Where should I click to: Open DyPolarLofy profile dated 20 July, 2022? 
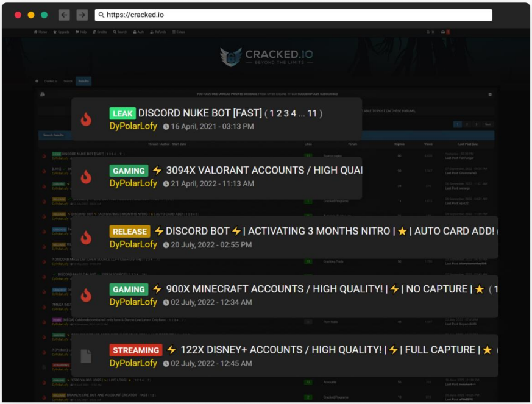click(133, 244)
